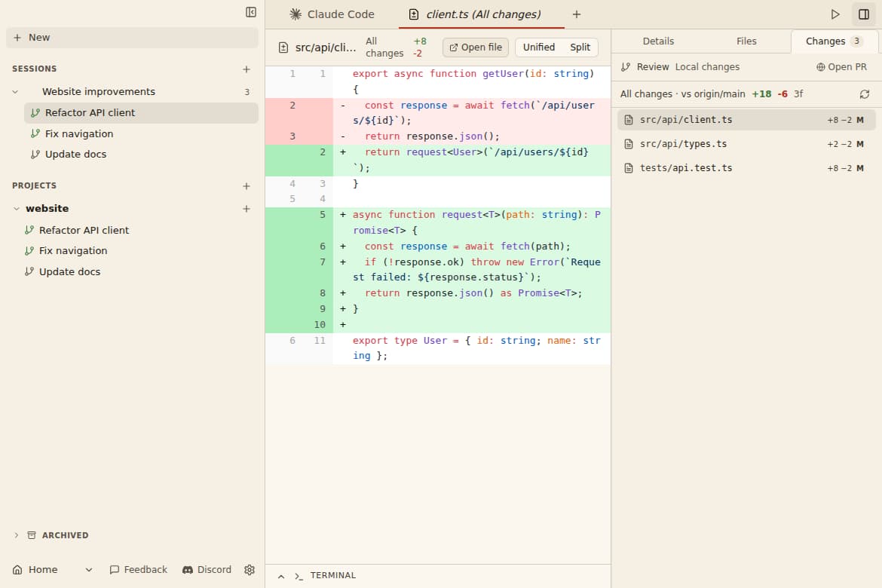Open All changes vs origin/main selector
The image size is (882, 588).
[x=682, y=94]
